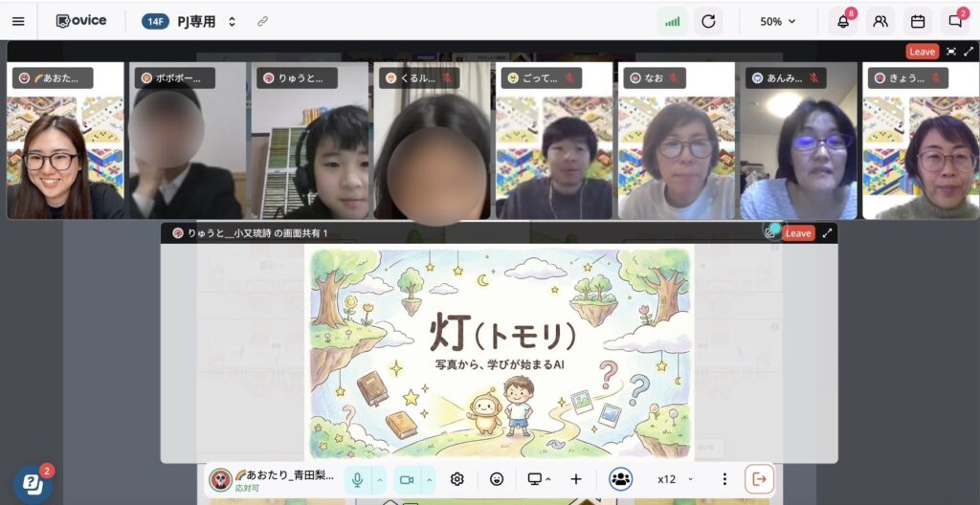Toggle the meeting group icon button
Image resolution: width=980 pixels, height=505 pixels.
620,479
